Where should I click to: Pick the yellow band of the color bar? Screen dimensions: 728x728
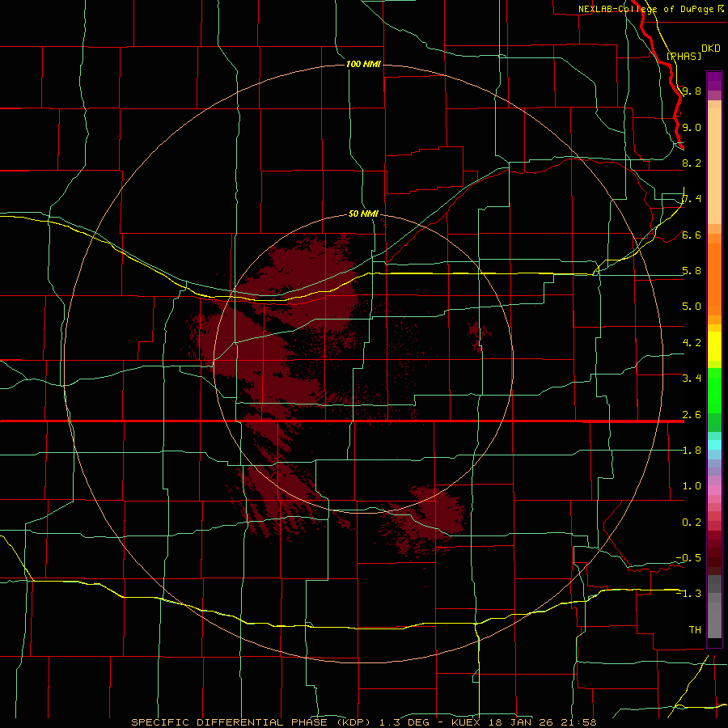coord(714,346)
